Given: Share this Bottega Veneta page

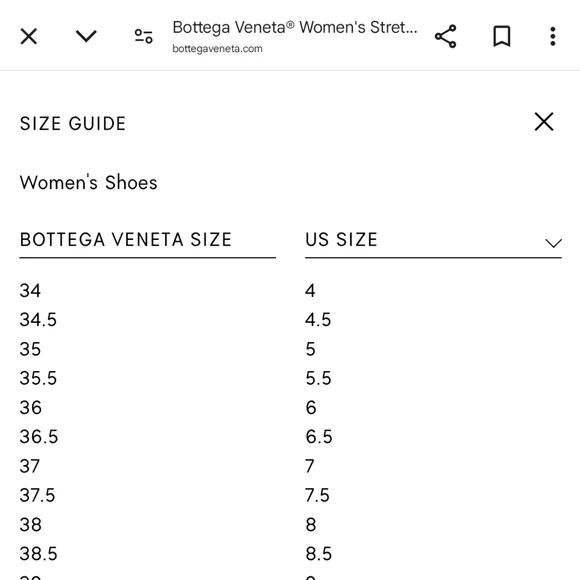Looking at the screenshot, I should click(x=445, y=36).
